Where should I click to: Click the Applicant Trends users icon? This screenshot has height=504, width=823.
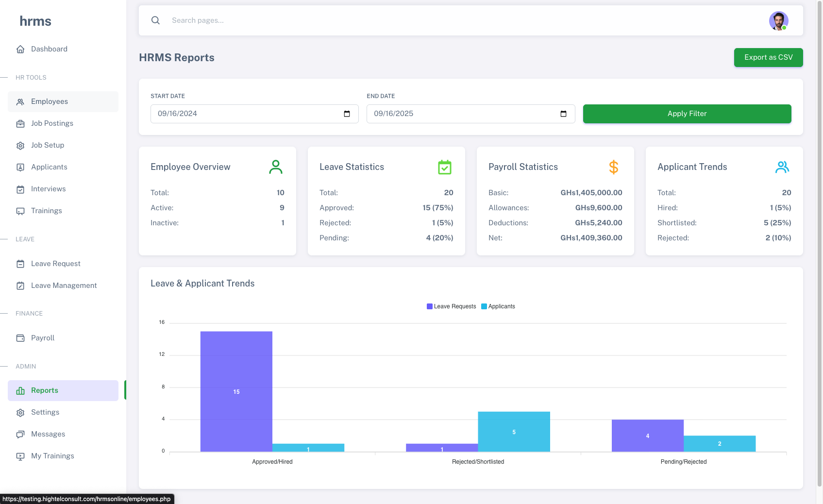click(782, 167)
